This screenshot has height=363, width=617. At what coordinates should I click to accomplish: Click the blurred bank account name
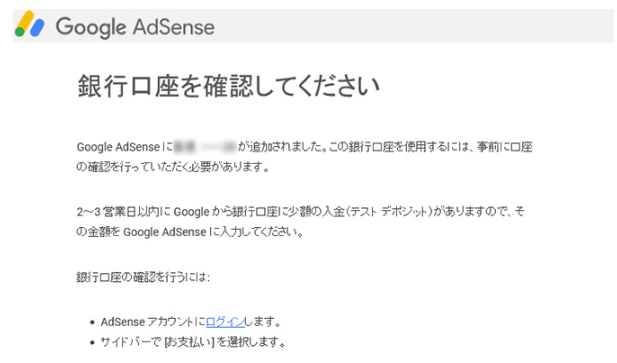(205, 147)
